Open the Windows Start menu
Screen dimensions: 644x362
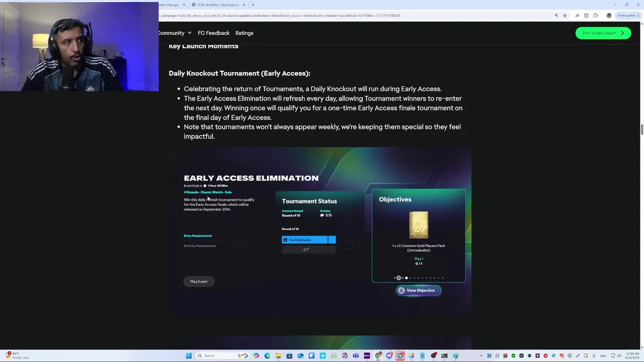(x=189, y=355)
